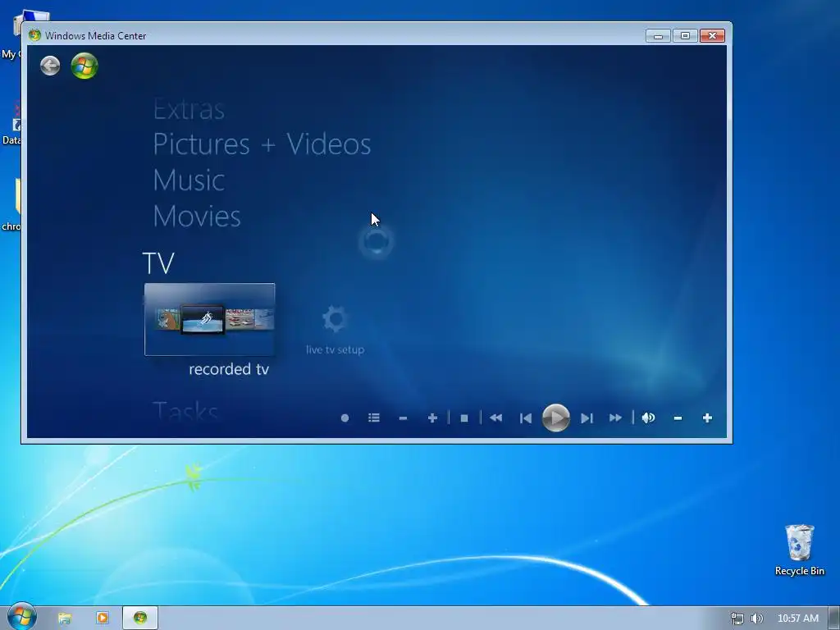Screen dimensions: 840x630
Task: Minimize the Windows Media Center window
Action: (658, 36)
